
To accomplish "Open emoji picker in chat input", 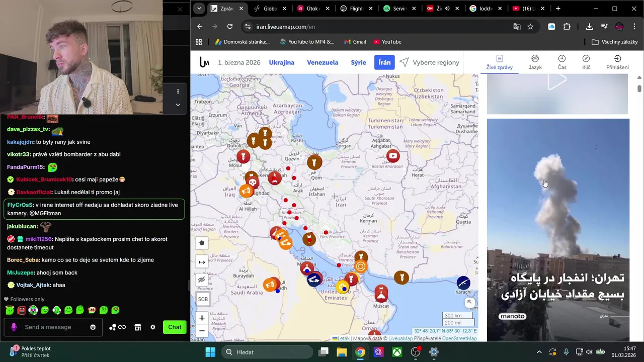I will (93, 327).
